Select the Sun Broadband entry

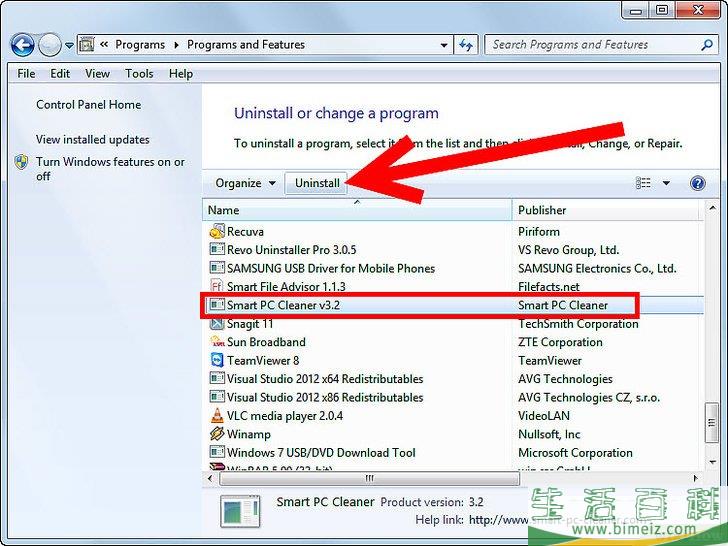tap(266, 342)
